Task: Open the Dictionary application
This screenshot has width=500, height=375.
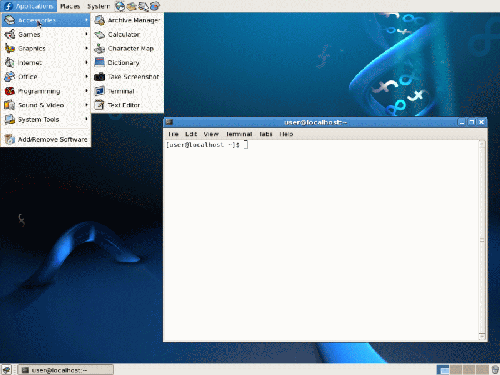Action: point(127,62)
